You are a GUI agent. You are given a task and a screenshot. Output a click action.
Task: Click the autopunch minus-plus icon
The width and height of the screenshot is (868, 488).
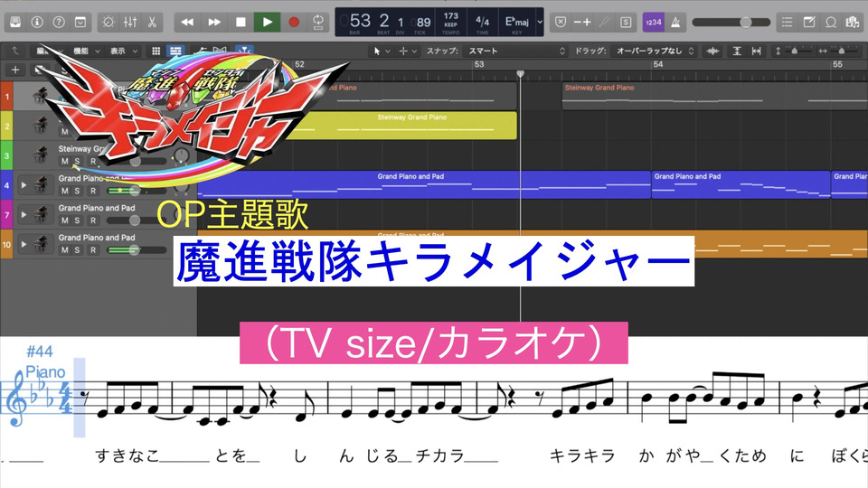click(581, 22)
